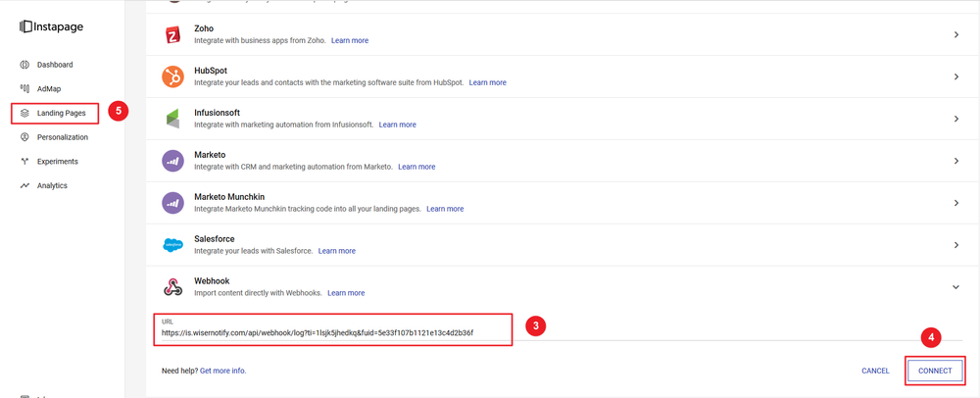Collapse the Webhook section

[955, 287]
